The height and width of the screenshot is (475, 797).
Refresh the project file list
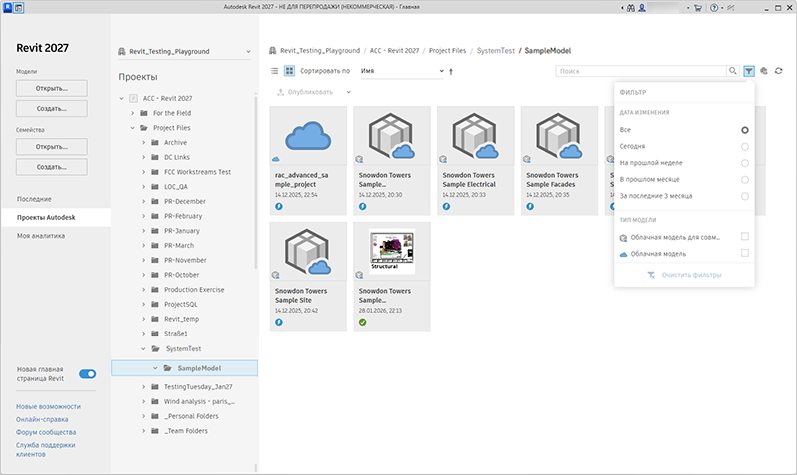pyautogui.click(x=779, y=71)
